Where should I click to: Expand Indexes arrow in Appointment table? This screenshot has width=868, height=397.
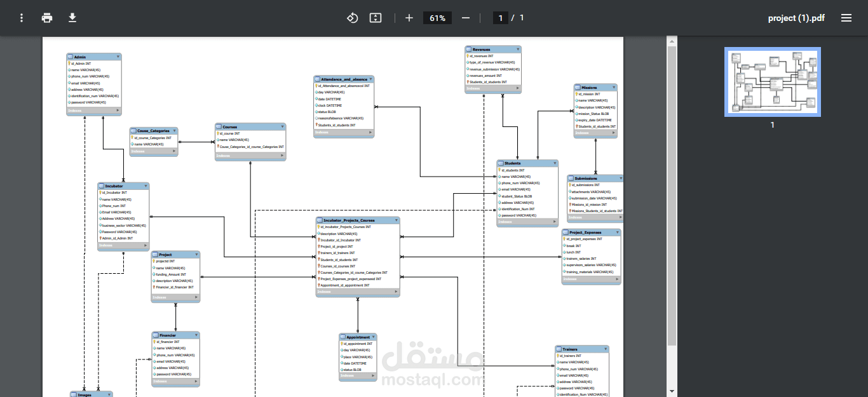point(373,375)
